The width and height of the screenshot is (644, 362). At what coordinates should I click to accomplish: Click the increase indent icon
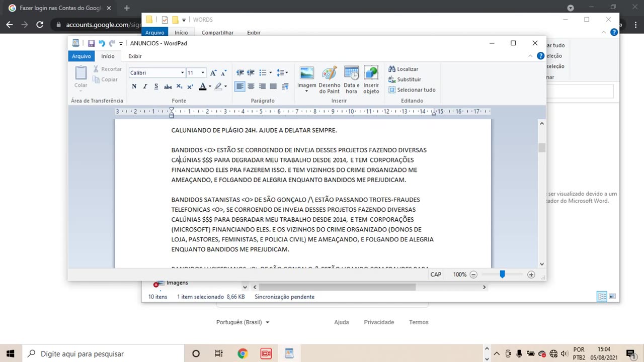point(250,73)
